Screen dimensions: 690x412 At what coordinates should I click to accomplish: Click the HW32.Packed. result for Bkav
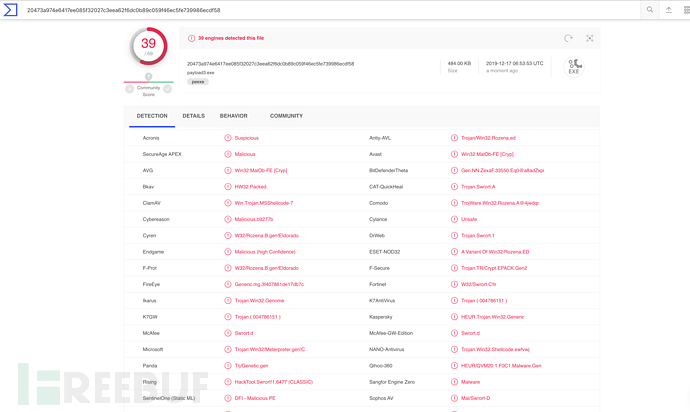click(251, 187)
